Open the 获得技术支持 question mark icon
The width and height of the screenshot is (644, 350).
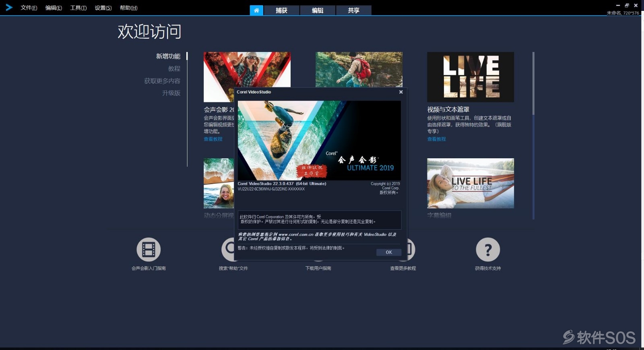(x=488, y=249)
